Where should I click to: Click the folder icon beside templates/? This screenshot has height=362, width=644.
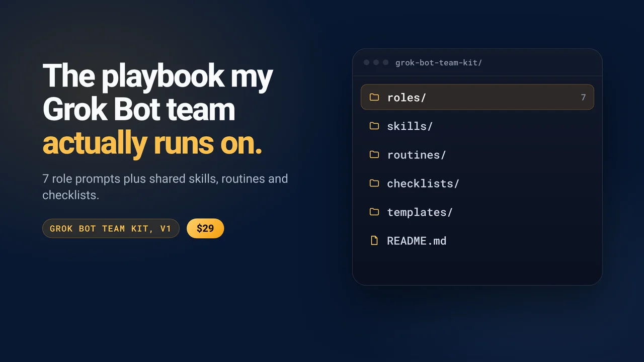[x=374, y=212]
